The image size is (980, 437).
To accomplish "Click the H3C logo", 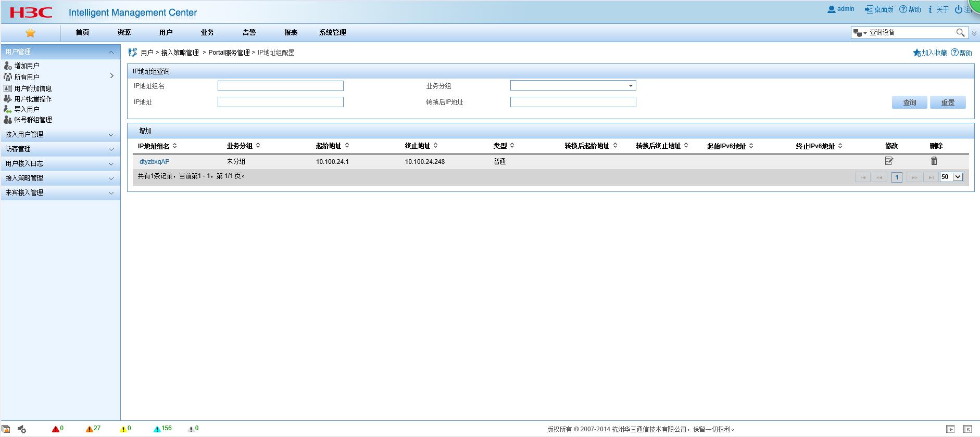I will point(31,12).
